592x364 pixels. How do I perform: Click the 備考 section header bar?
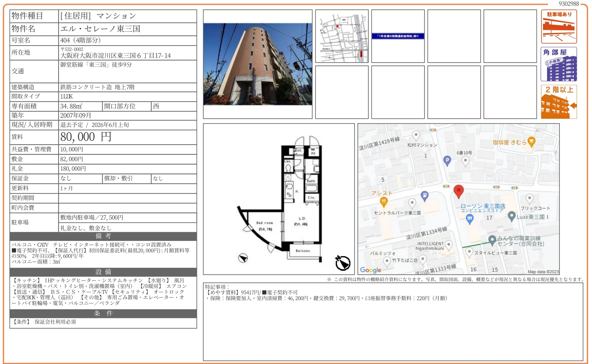tap(103, 236)
